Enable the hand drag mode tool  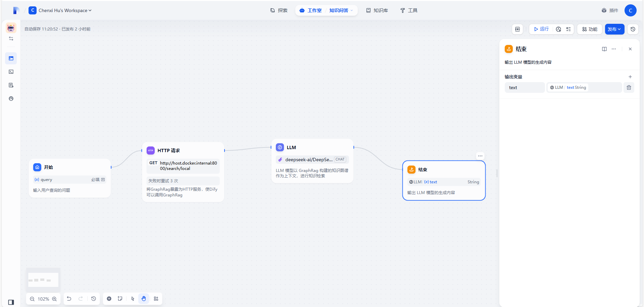click(144, 299)
